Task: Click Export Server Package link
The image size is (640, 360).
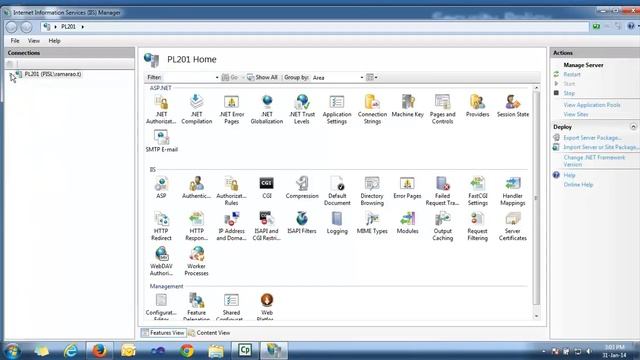Action: [x=593, y=138]
